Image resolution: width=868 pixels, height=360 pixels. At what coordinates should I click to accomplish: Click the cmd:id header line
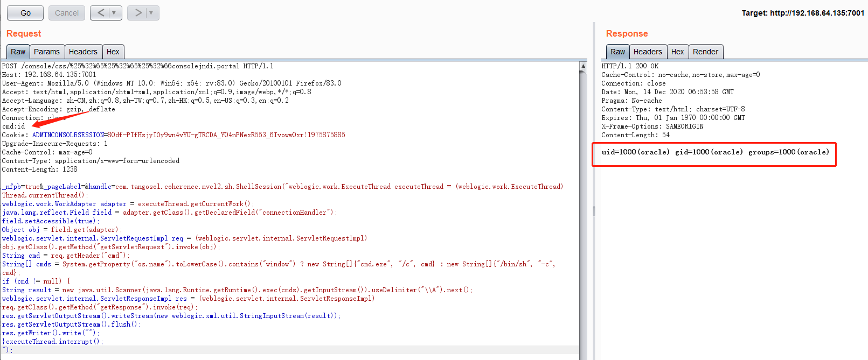[x=13, y=126]
